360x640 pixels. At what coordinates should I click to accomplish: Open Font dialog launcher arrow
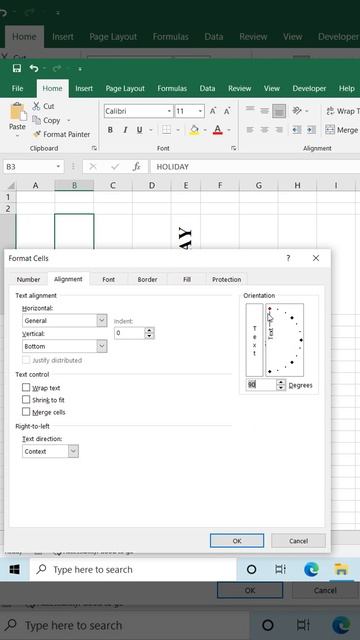[x=233, y=149]
